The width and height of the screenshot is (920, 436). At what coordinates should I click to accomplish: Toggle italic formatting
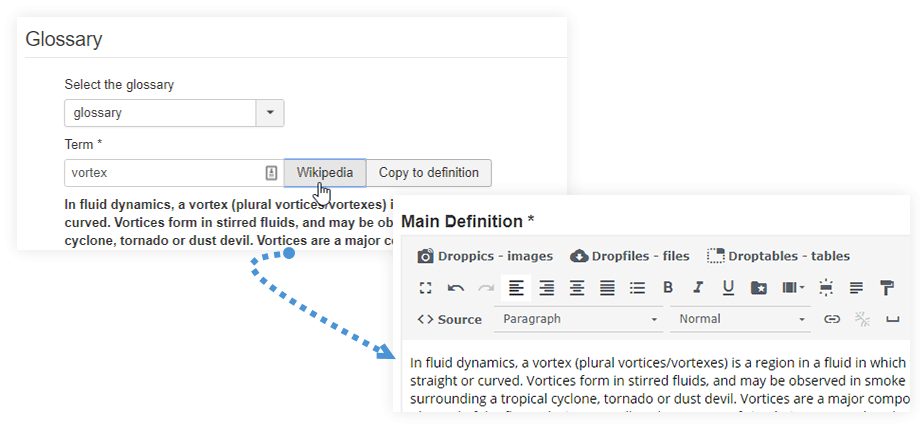pos(698,288)
